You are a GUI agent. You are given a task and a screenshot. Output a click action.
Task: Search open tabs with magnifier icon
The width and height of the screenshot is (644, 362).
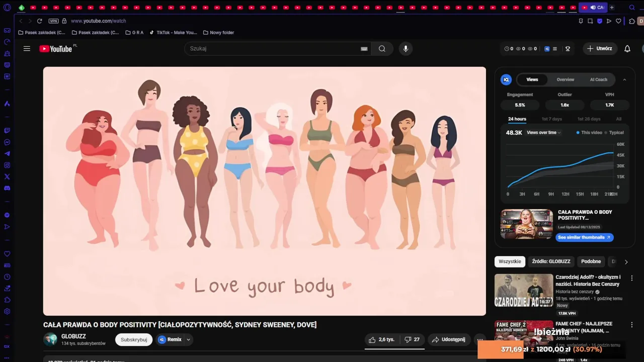tap(632, 8)
